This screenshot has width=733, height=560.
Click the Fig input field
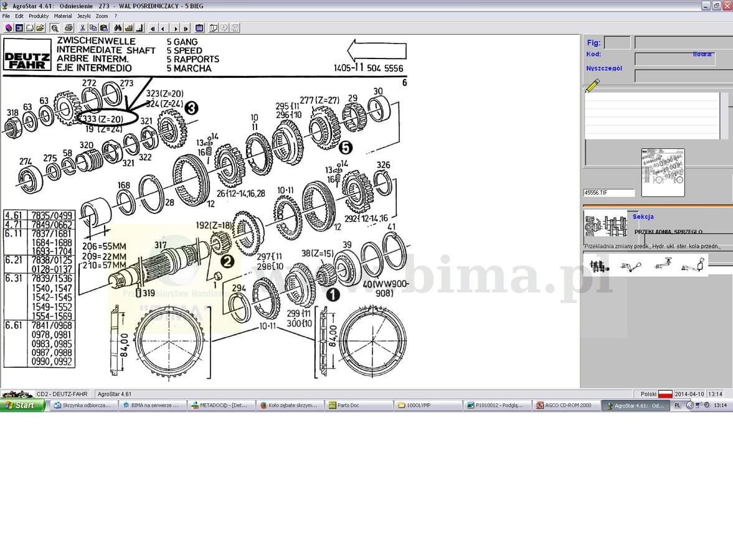pyautogui.click(x=617, y=43)
